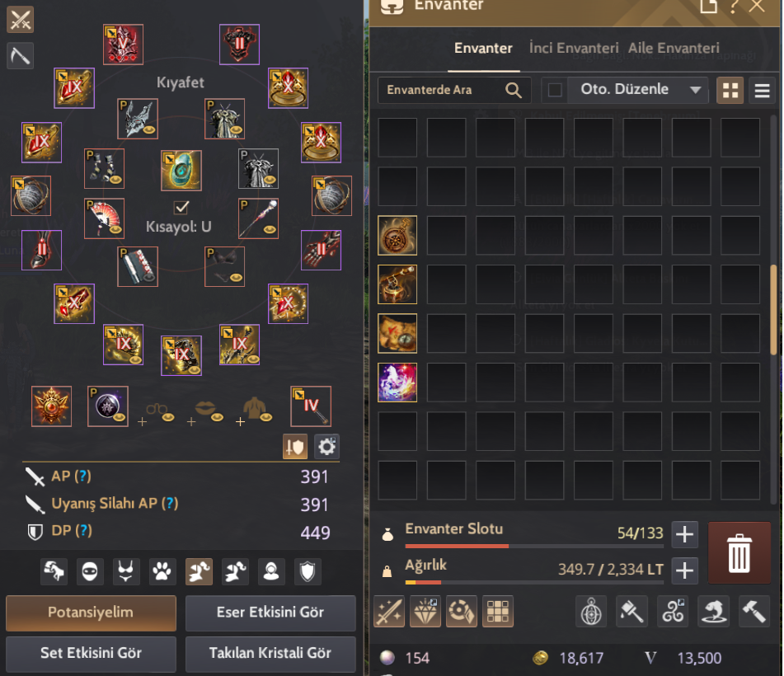Expand the Oto. Düzenle dropdown arrow
The height and width of the screenshot is (676, 784).
point(695,90)
